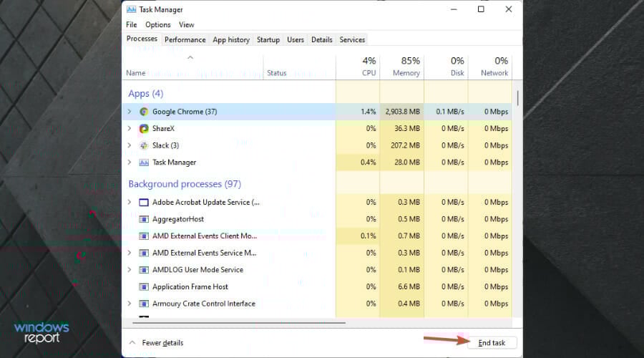
Task: Select the Processes tab
Action: pos(142,39)
